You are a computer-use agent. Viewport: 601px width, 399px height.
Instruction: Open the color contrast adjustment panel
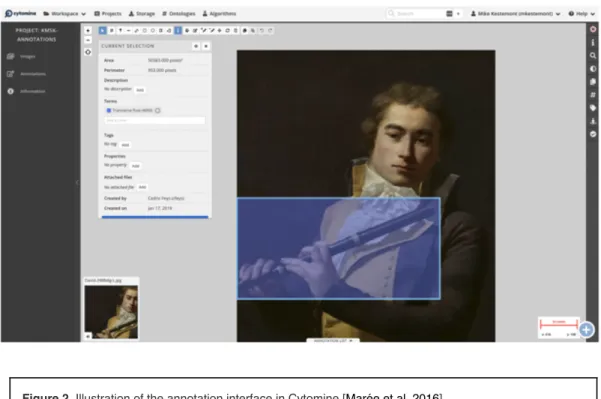click(x=593, y=69)
